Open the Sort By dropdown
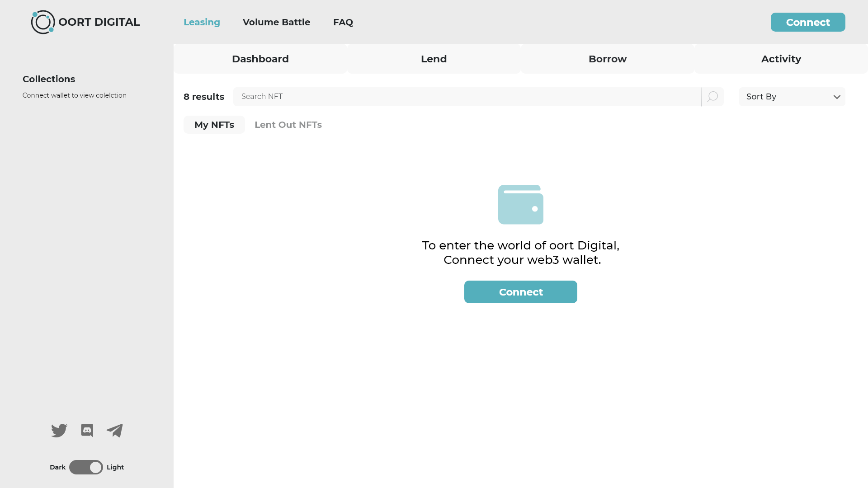The image size is (868, 488). tap(792, 97)
